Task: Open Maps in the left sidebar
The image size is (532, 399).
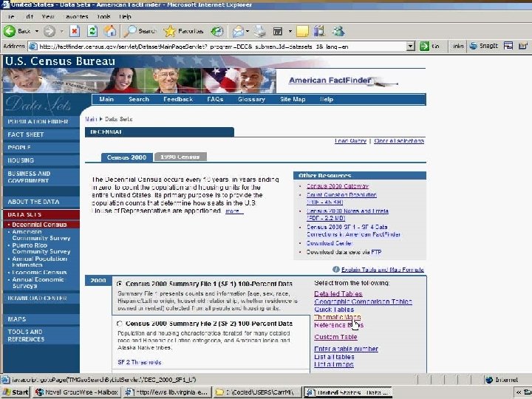Action: coord(41,319)
